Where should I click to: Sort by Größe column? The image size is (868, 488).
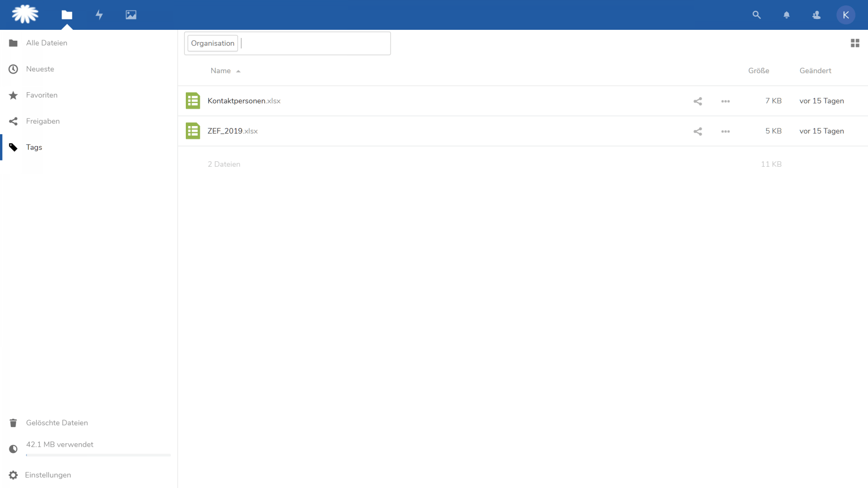[x=759, y=71]
